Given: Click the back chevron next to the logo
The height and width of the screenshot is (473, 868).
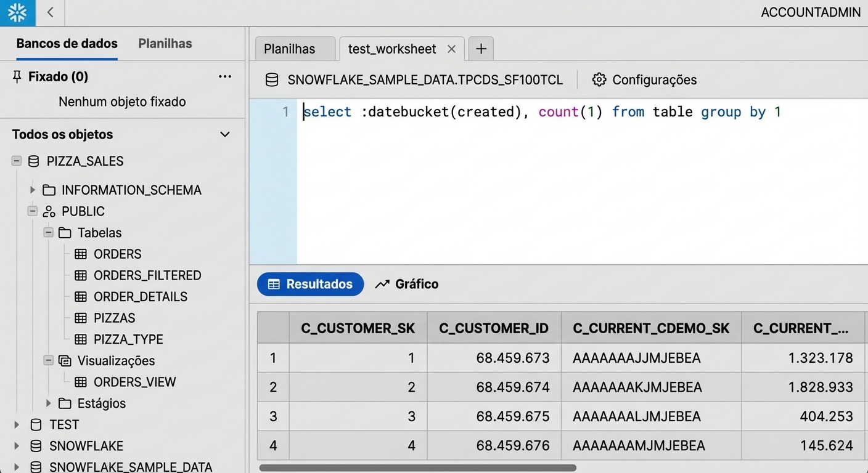Looking at the screenshot, I should (51, 12).
